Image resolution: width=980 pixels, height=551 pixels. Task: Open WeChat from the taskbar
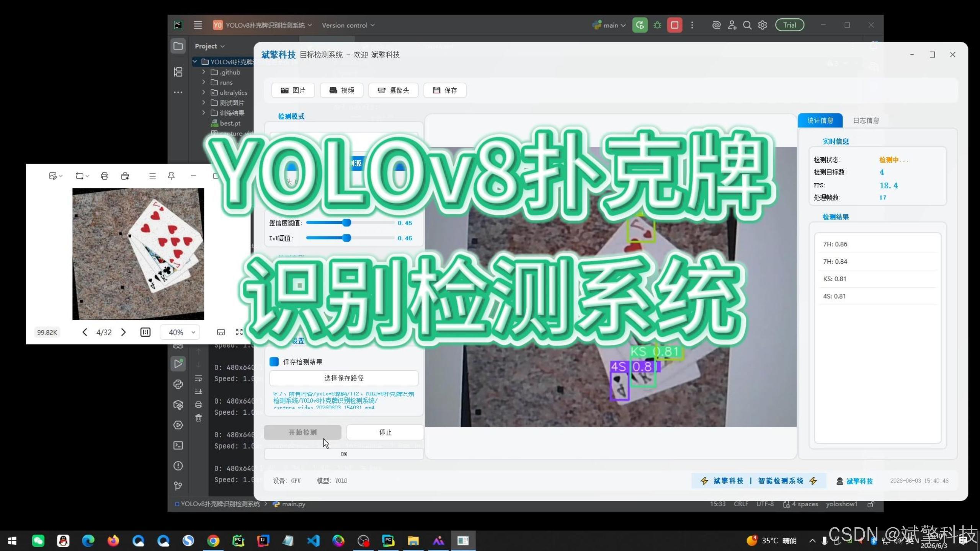pos(38,541)
